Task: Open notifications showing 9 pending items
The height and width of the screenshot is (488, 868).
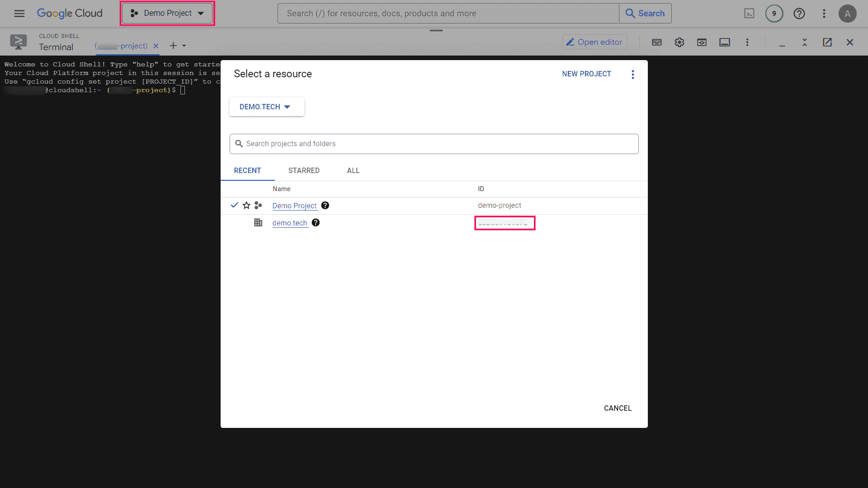Action: point(774,14)
